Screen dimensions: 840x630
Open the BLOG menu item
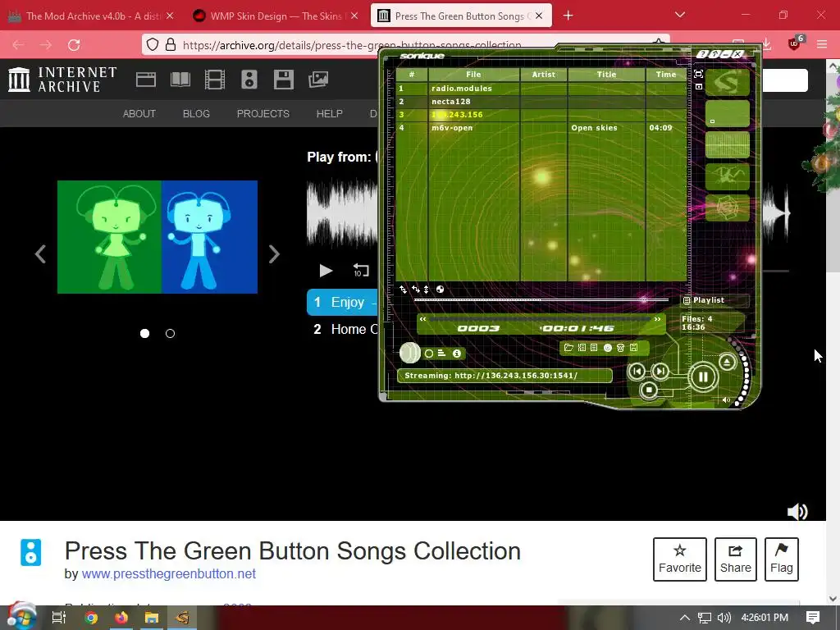point(196,113)
